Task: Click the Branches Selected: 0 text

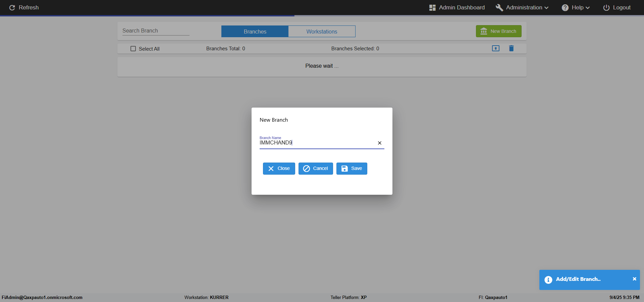Action: tap(355, 49)
